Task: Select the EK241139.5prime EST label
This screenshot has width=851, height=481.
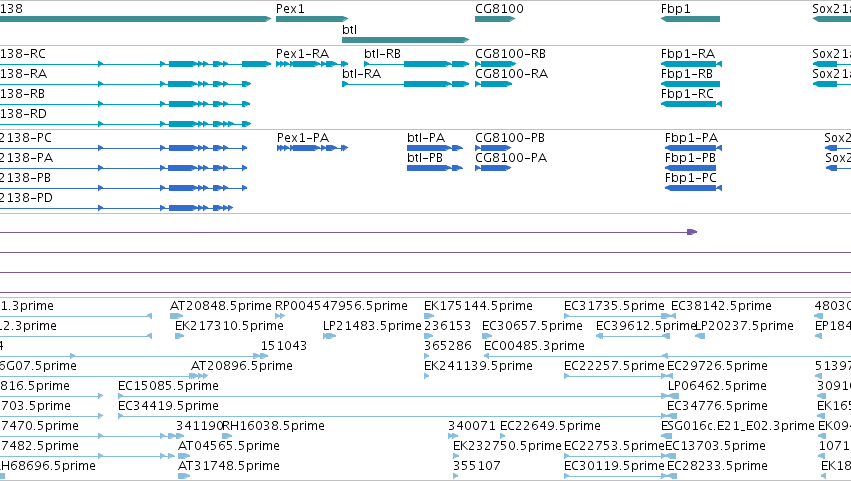Action: [478, 366]
